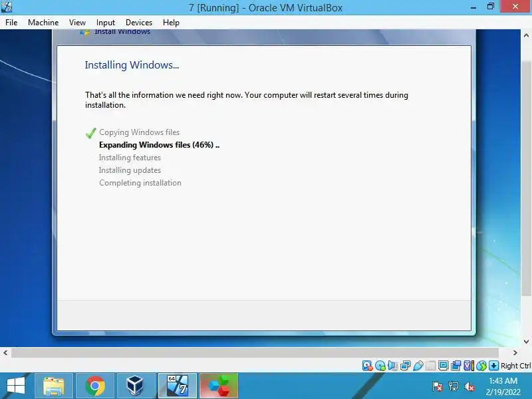532x399 pixels.
Task: Click the audio status icon in VirtualBox
Action: 392,365
